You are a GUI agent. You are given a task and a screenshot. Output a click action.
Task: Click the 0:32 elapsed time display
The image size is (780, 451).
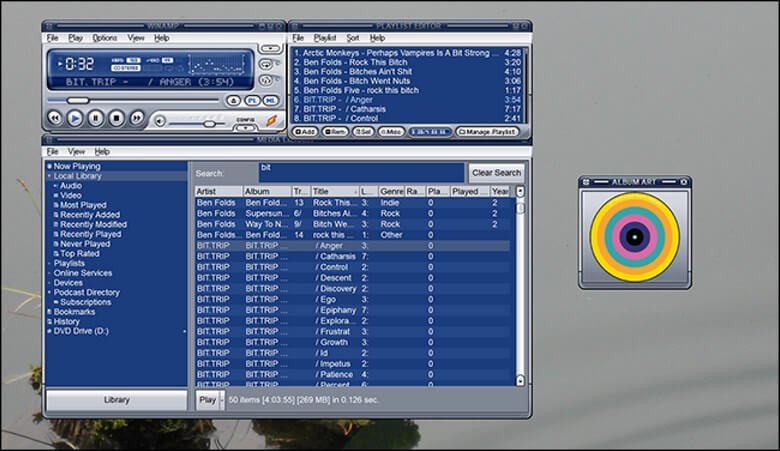pyautogui.click(x=80, y=64)
